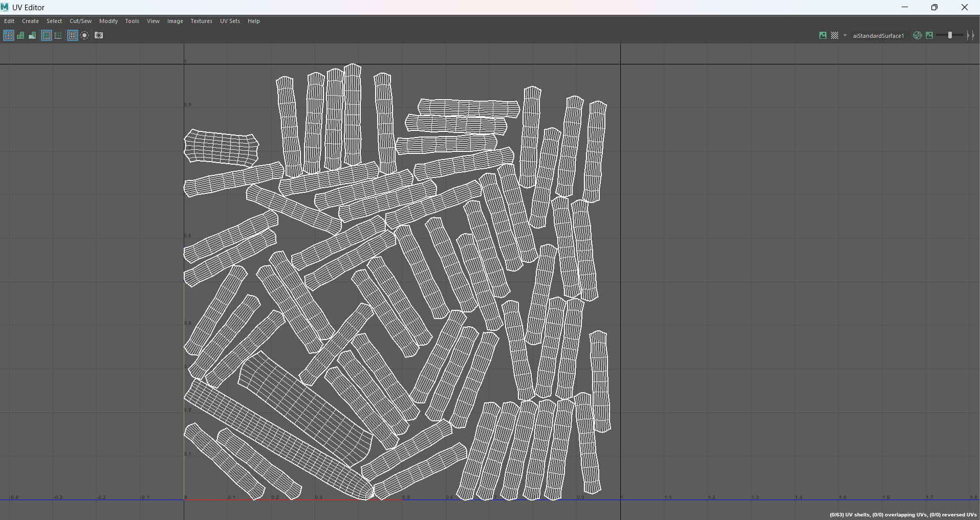
Task: Click the Maya logo in title bar
Action: [x=5, y=7]
